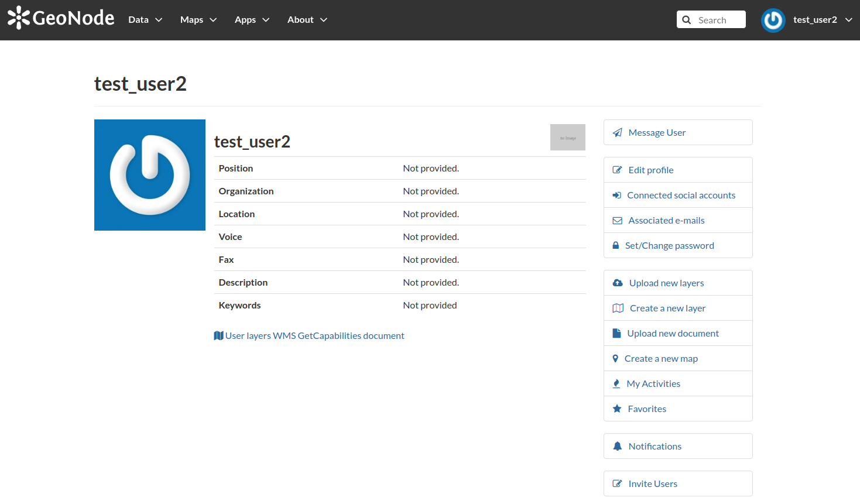Expand the About dropdown menu
Image resolution: width=860 pixels, height=504 pixels.
click(307, 20)
